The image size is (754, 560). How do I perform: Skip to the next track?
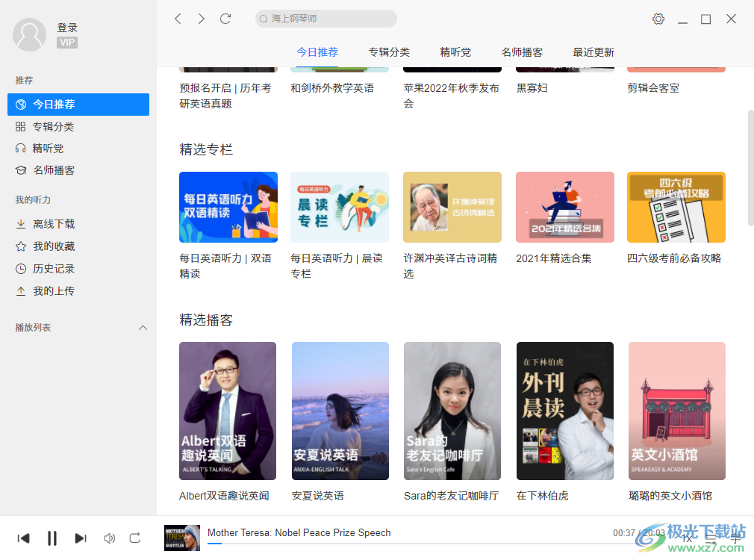click(x=81, y=538)
